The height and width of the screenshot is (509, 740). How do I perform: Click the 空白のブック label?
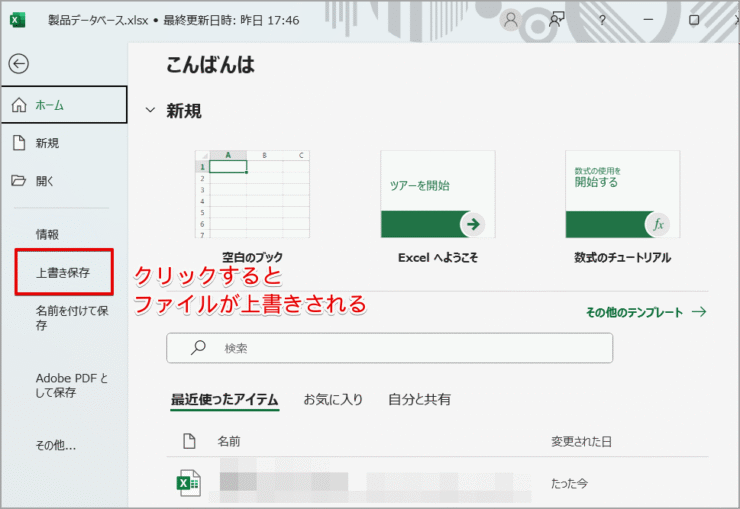coord(252,258)
